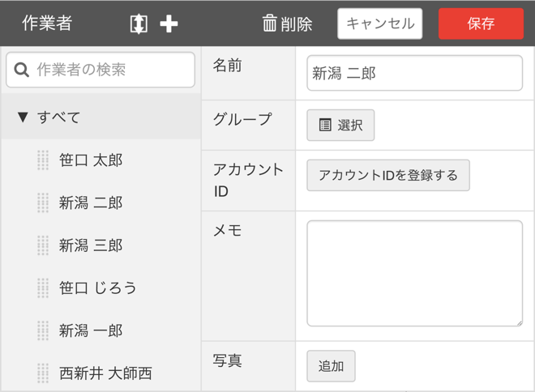Select 新潟 二郎 in worker list
This screenshot has width=535, height=392.
pyautogui.click(x=91, y=202)
